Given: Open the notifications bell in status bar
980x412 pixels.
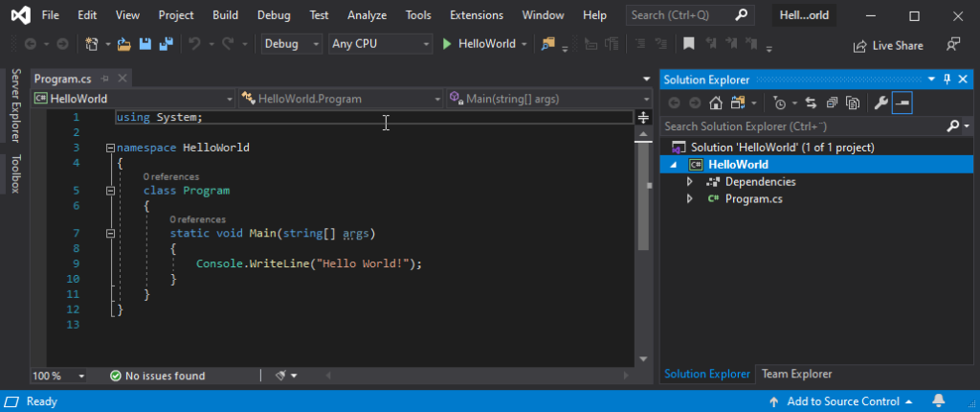Looking at the screenshot, I should click(x=939, y=401).
